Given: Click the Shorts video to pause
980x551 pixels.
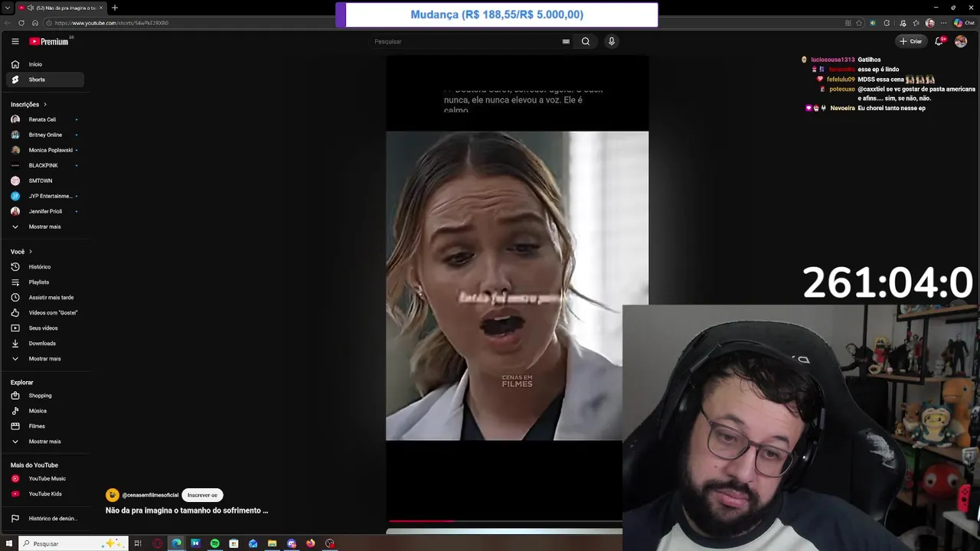Looking at the screenshot, I should pos(517,285).
